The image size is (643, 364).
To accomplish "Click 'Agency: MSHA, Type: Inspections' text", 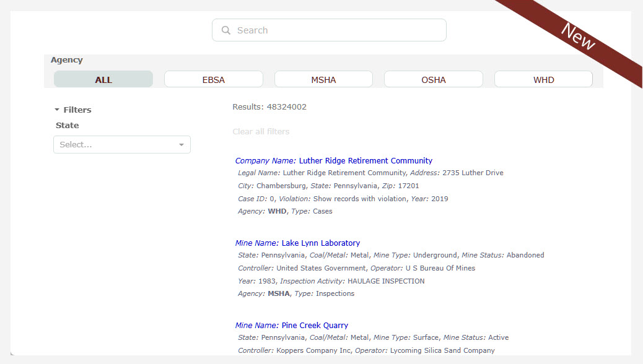I will (296, 294).
